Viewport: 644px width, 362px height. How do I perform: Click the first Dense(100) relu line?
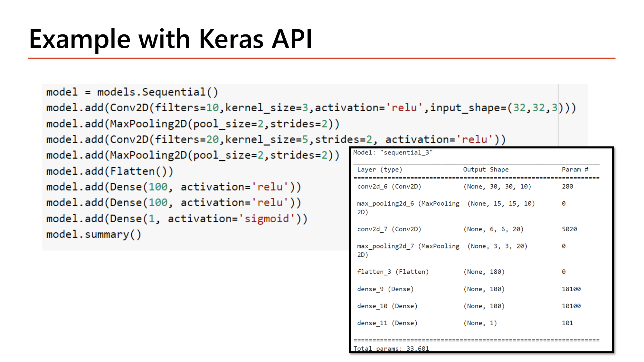pos(174,187)
